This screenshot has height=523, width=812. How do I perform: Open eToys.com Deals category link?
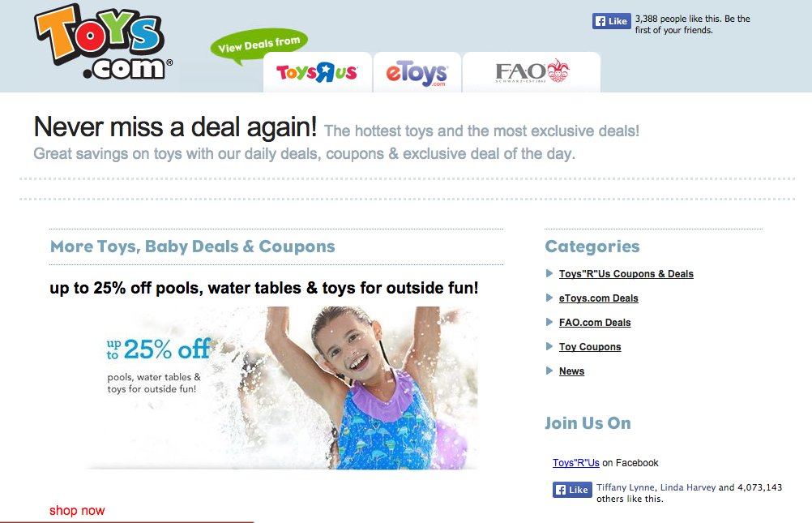tap(599, 298)
